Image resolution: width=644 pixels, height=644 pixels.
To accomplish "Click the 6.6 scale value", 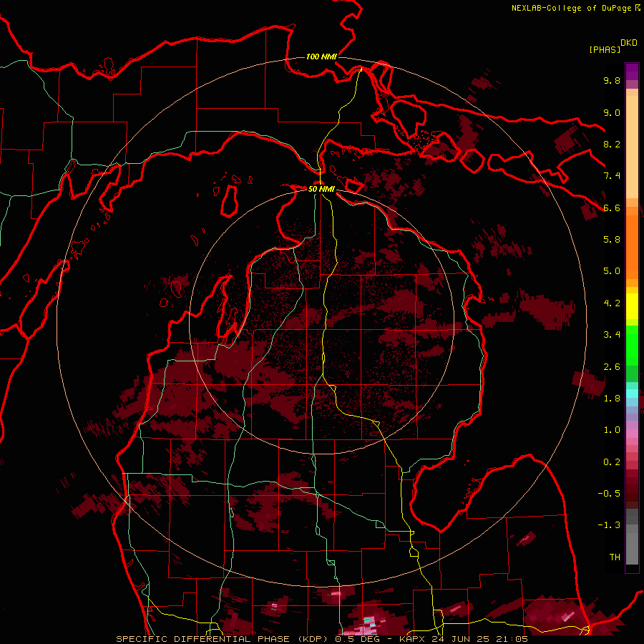I will tap(612, 208).
